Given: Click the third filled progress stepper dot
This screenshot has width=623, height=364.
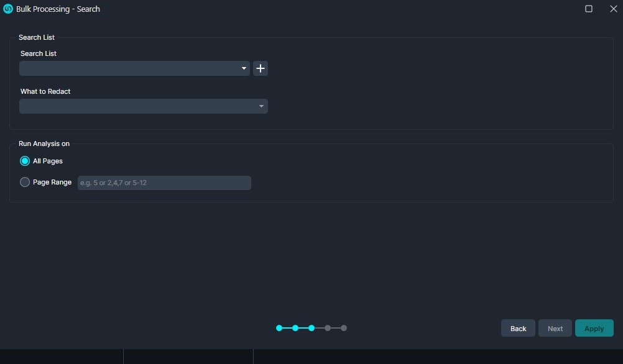Looking at the screenshot, I should [x=311, y=328].
